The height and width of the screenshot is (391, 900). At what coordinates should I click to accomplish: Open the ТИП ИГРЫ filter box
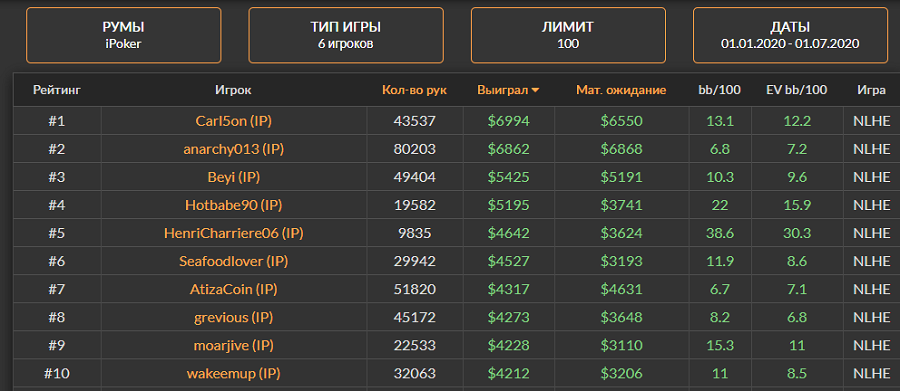[346, 35]
